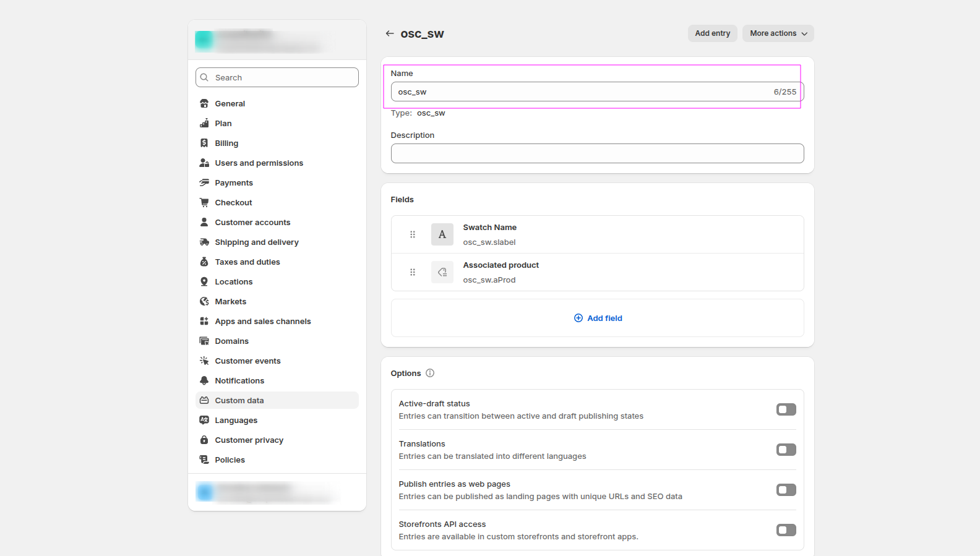Click the Checkout cart icon
The height and width of the screenshot is (556, 980).
click(204, 202)
